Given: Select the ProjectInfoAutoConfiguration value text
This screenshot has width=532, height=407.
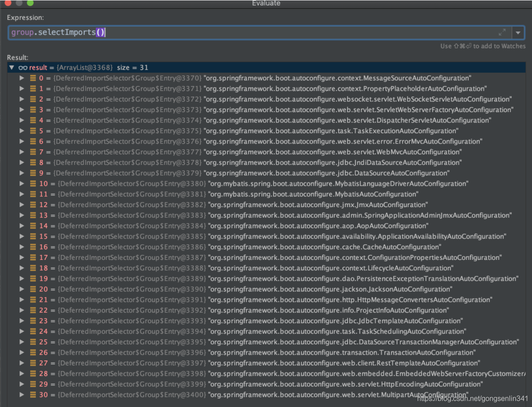Looking at the screenshot, I should click(x=329, y=310).
